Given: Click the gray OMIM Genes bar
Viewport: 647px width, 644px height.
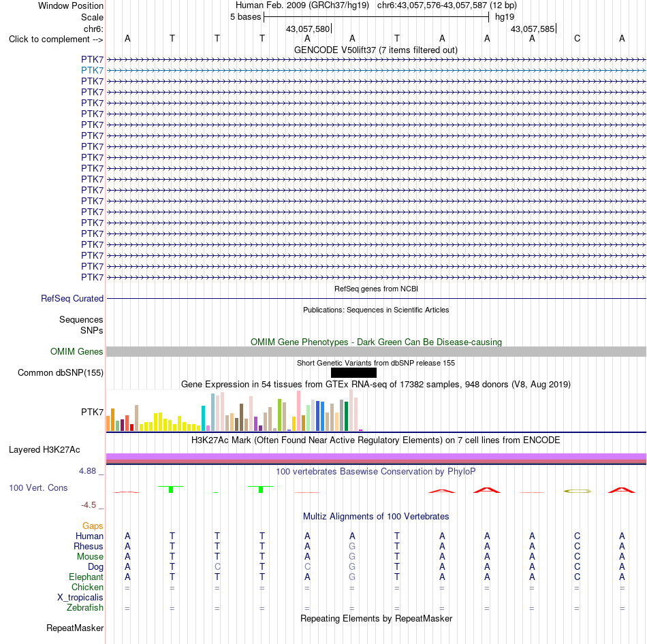Looking at the screenshot, I should click(x=376, y=352).
